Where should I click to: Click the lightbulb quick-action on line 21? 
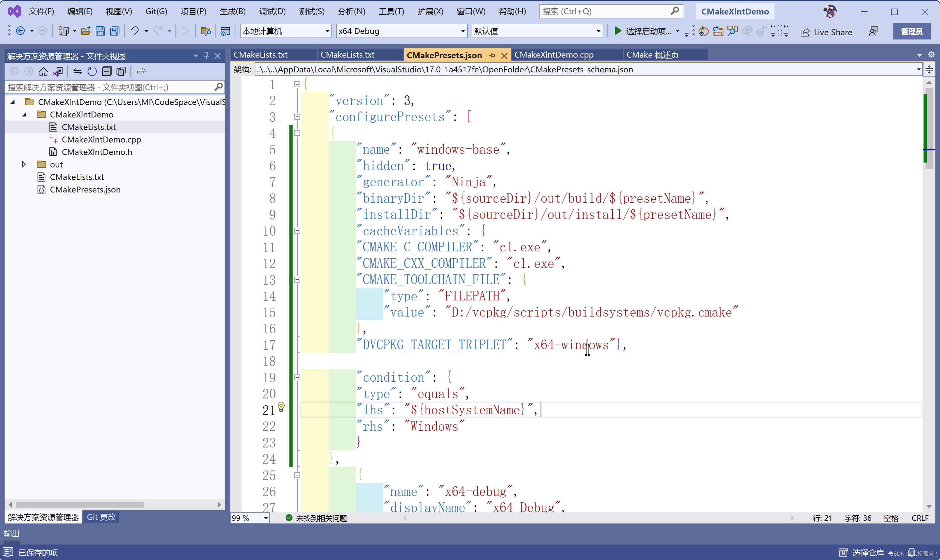click(281, 406)
